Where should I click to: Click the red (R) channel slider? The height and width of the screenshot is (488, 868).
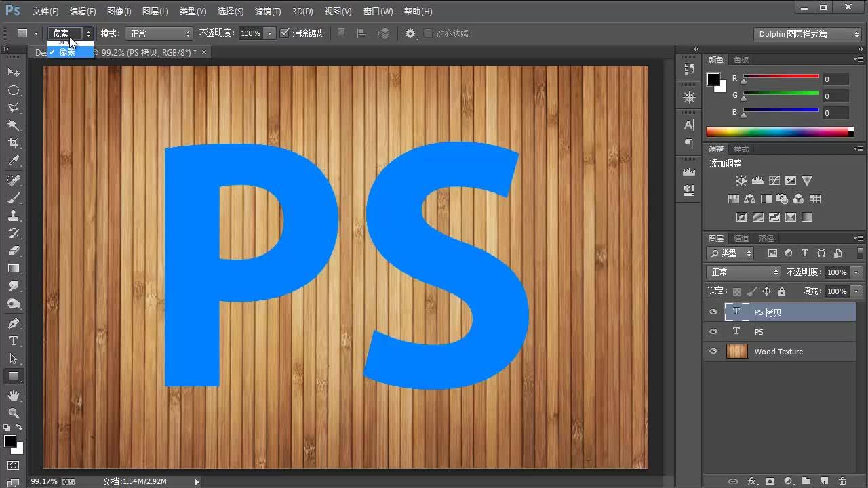click(x=781, y=79)
